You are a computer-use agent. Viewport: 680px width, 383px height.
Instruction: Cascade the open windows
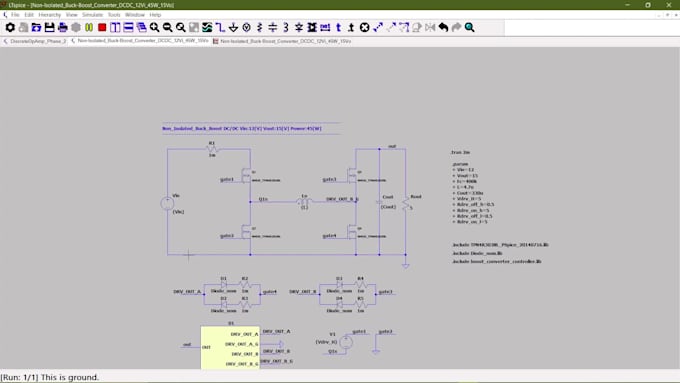141,27
